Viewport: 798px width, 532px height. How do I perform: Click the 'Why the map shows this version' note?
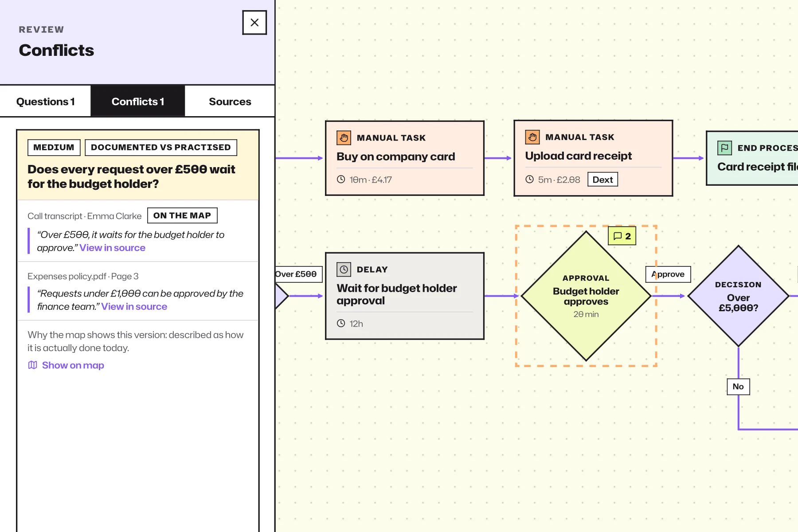[x=136, y=341]
